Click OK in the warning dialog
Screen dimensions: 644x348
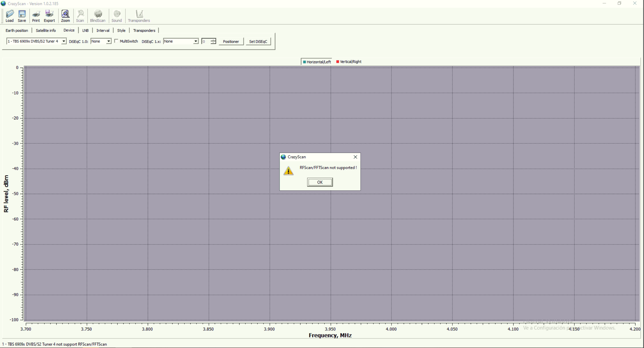320,182
